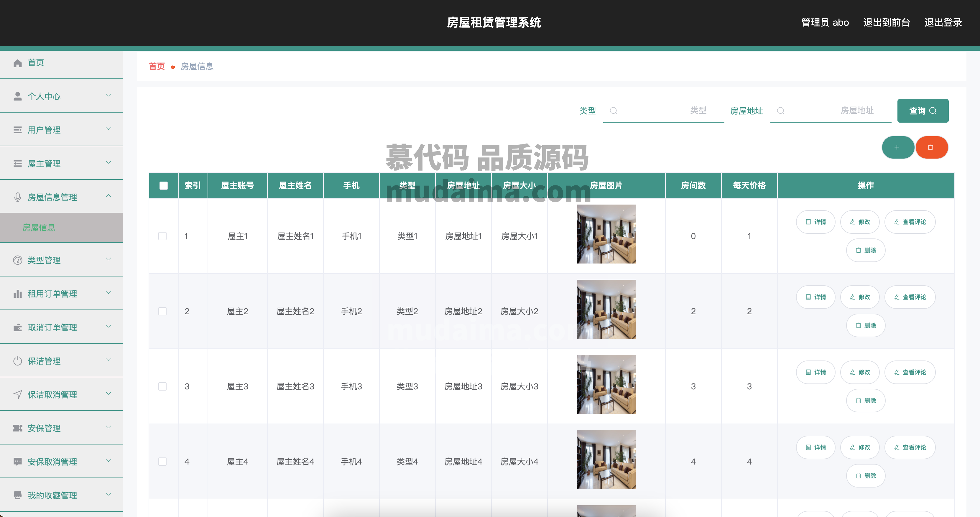Expand the 类型管理 chevron

[108, 259]
